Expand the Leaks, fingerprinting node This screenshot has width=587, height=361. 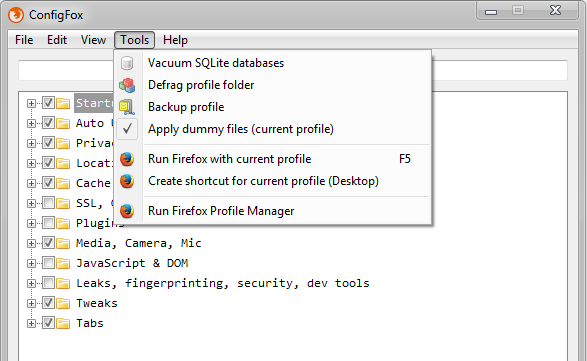pyautogui.click(x=31, y=283)
